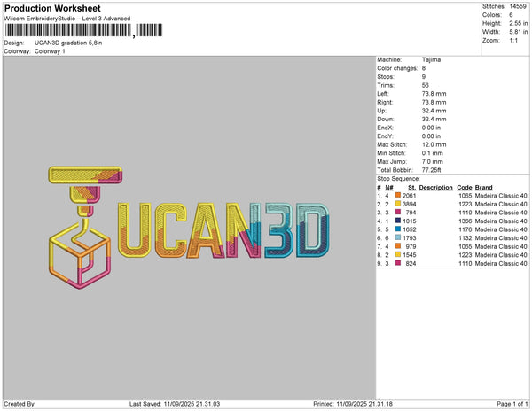The height and width of the screenshot is (411, 532).
Task: Click stitch count 979 in row 7
Action: click(x=411, y=246)
